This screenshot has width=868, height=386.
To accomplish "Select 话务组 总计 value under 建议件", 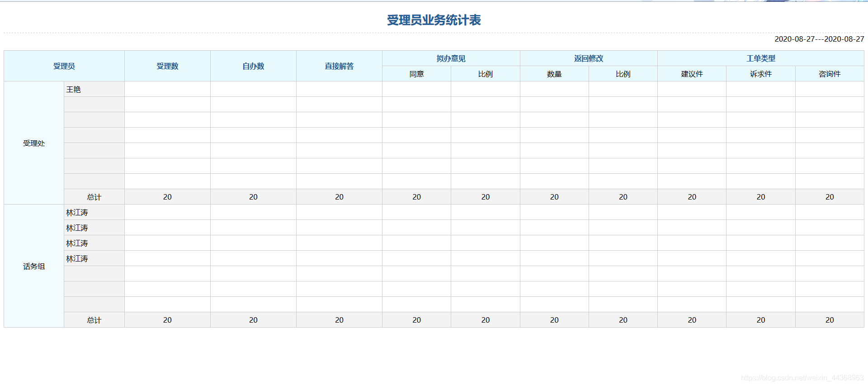I will 692,320.
